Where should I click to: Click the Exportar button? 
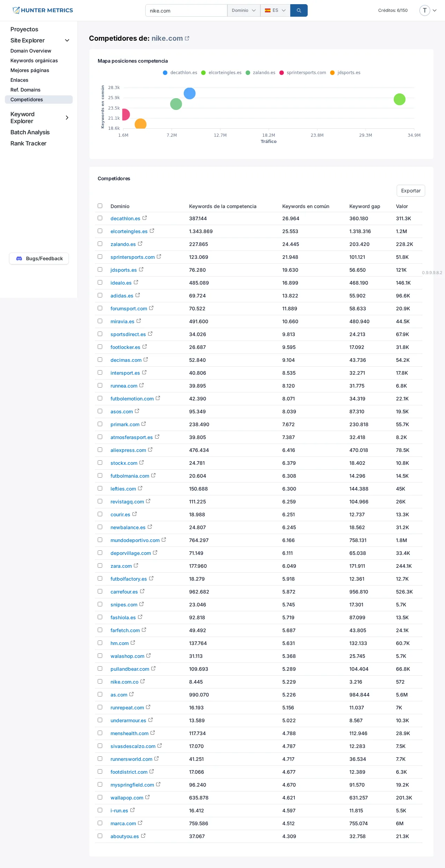pyautogui.click(x=411, y=191)
